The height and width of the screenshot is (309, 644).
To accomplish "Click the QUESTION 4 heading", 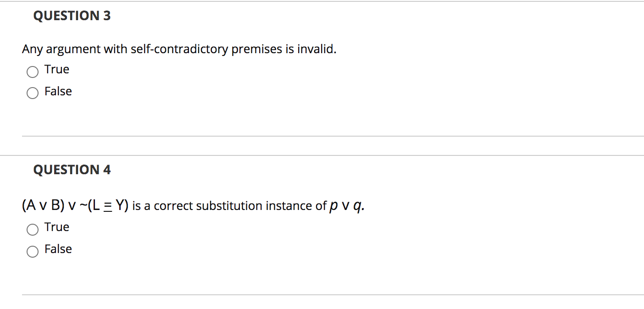I will coord(72,169).
